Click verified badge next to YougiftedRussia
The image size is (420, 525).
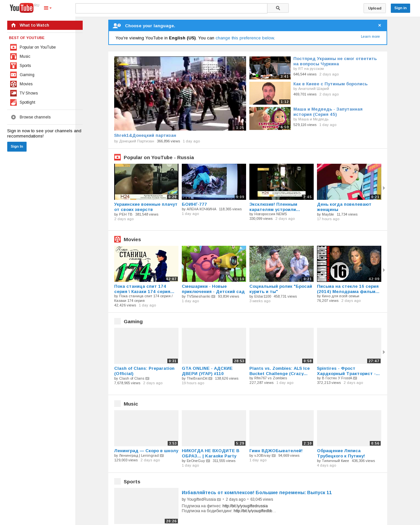(x=219, y=500)
